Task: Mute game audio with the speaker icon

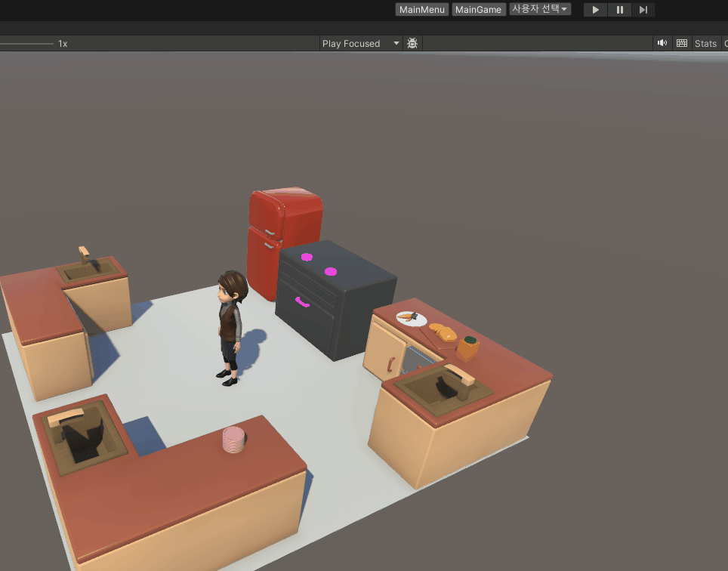Action: pyautogui.click(x=662, y=43)
